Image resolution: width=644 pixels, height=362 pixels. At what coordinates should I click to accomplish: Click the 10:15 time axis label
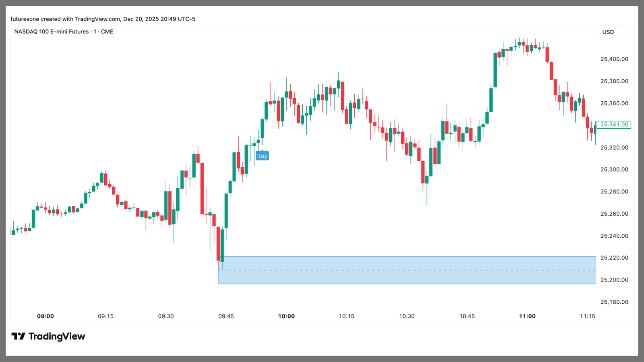coord(347,316)
